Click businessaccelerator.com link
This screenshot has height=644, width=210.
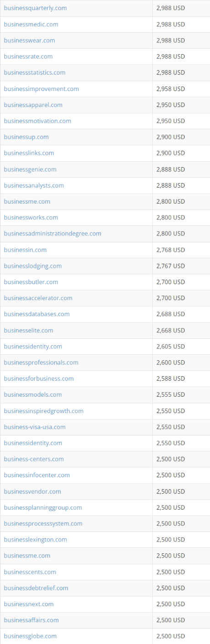tap(38, 298)
